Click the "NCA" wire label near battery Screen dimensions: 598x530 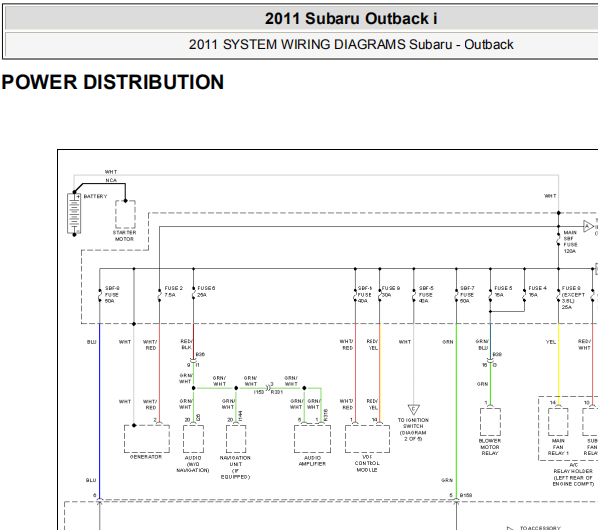[111, 180]
